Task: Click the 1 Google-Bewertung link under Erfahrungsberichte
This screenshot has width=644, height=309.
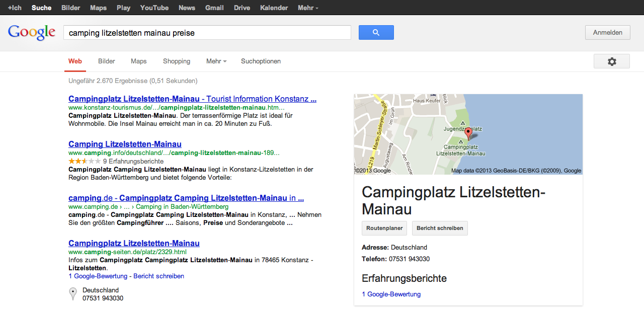Action: coord(391,294)
